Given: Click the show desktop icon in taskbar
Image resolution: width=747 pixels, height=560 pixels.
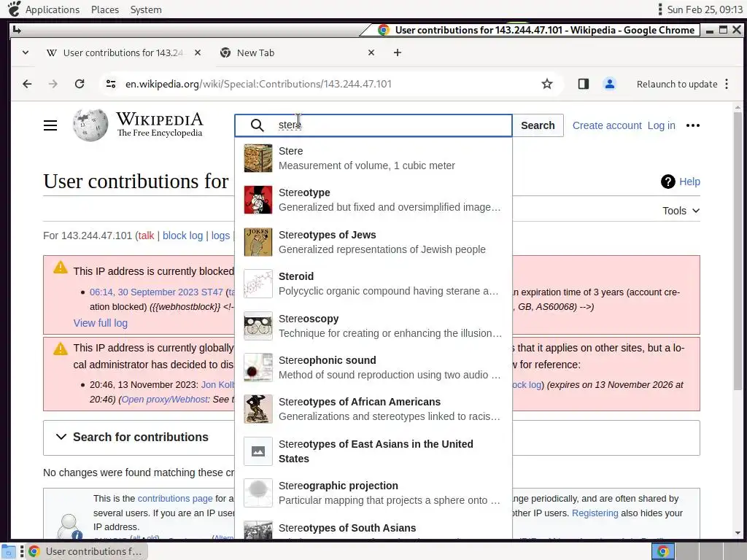Looking at the screenshot, I should pos(9,551).
